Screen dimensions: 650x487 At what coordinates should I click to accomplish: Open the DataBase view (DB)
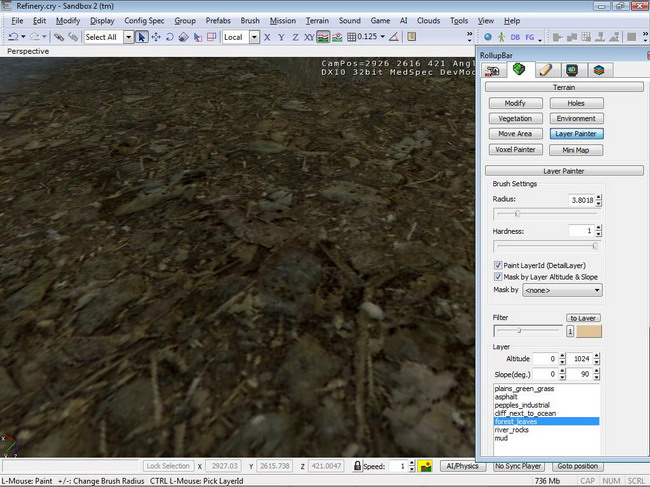click(x=515, y=37)
